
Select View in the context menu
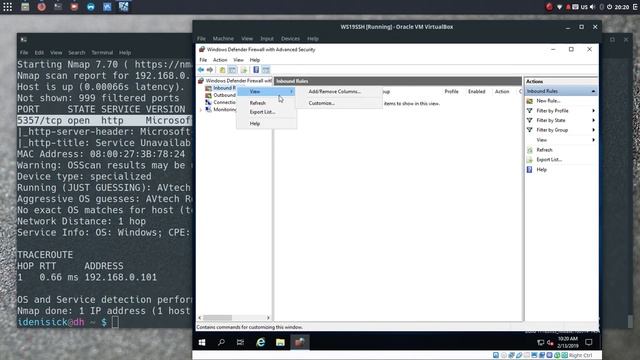pos(266,91)
